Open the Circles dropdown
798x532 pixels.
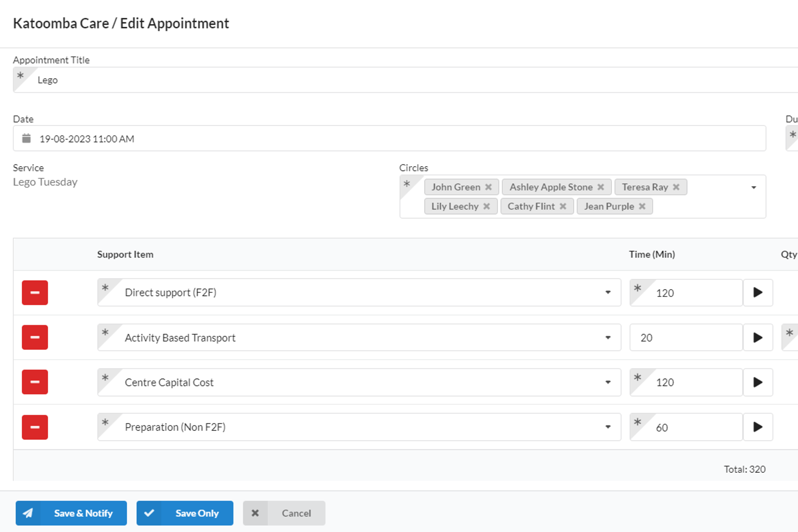pos(753,187)
